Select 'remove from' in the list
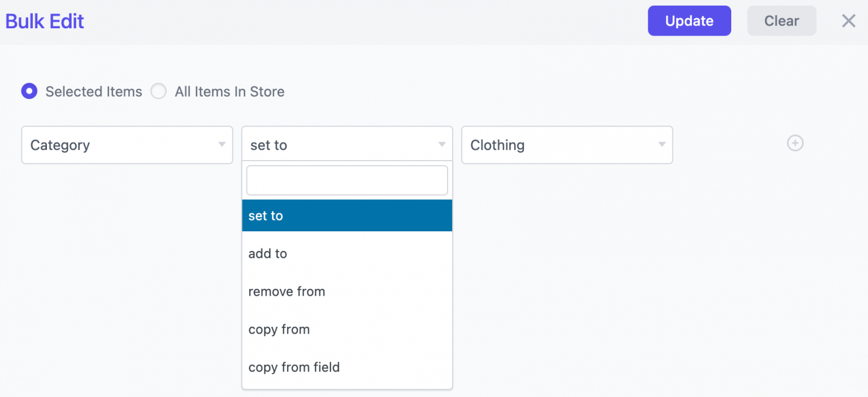 (347, 291)
